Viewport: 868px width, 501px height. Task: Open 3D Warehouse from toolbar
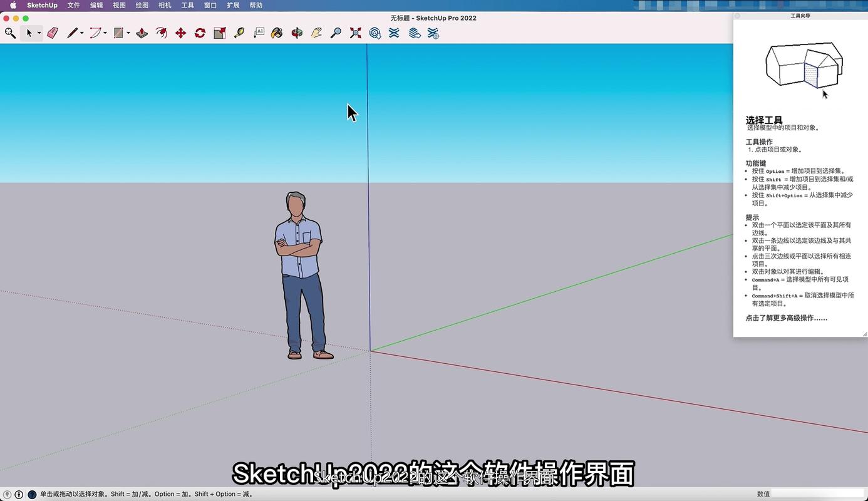(375, 33)
